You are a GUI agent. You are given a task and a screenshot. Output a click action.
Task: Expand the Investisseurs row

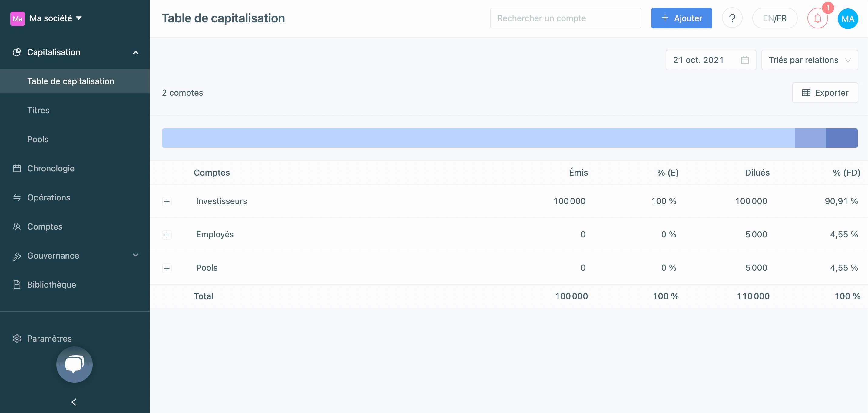pos(167,201)
